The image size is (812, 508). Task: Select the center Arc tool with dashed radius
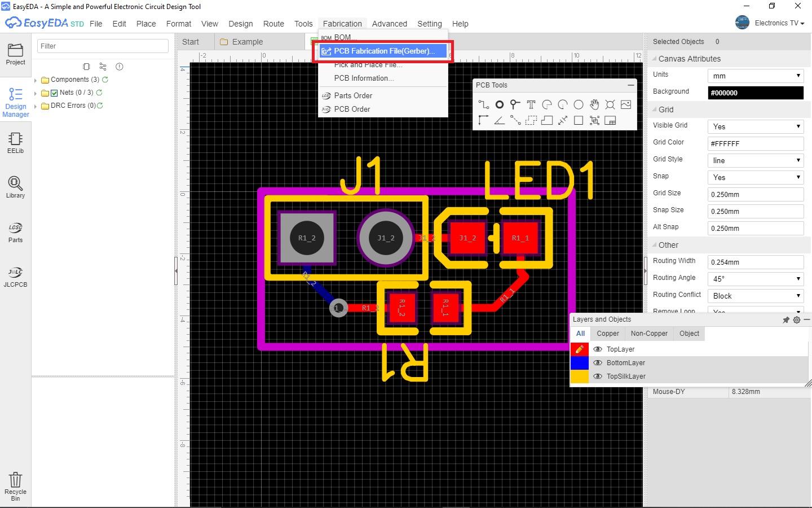[562, 104]
